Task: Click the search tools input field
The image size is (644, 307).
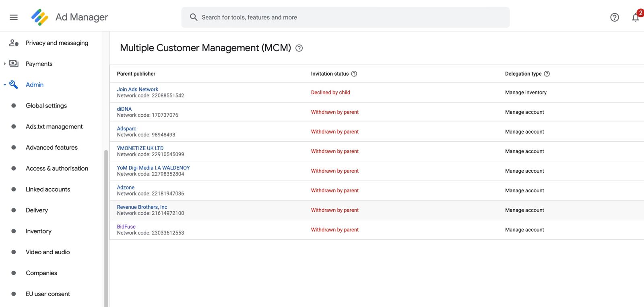Action: pyautogui.click(x=345, y=17)
